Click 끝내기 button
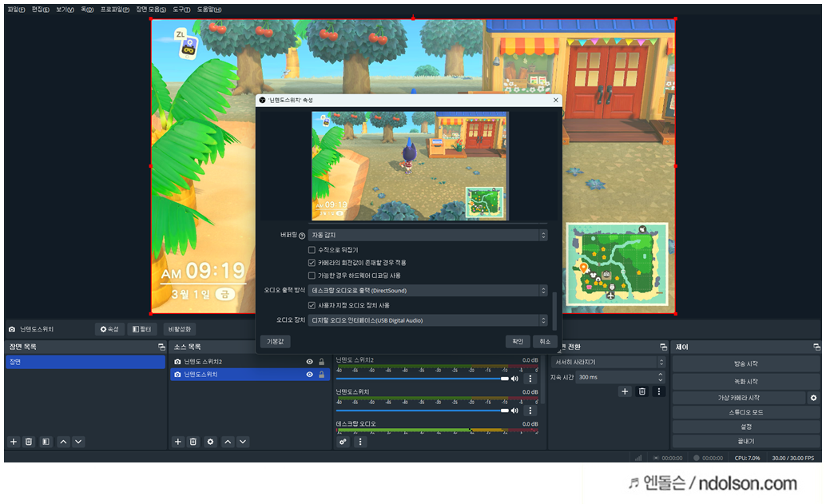 [x=746, y=441]
